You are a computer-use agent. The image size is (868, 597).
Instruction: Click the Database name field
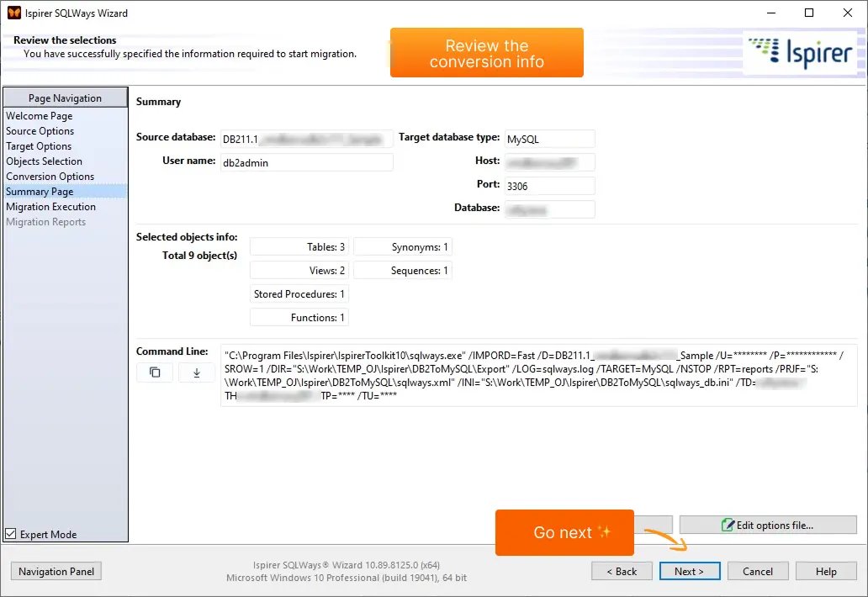tap(550, 209)
